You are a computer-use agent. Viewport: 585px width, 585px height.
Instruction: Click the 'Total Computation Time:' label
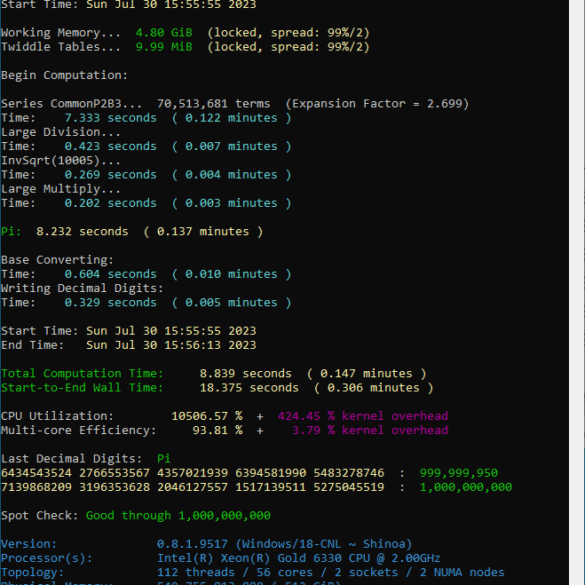pos(82,374)
